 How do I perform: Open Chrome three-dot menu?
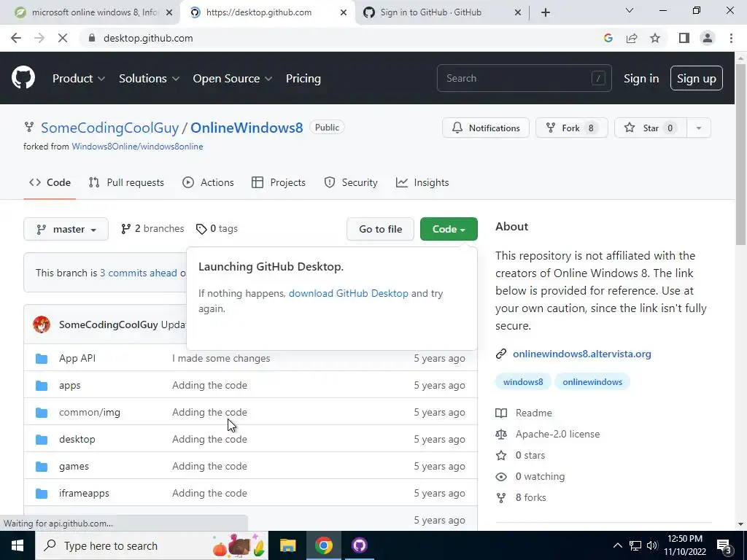(x=731, y=38)
